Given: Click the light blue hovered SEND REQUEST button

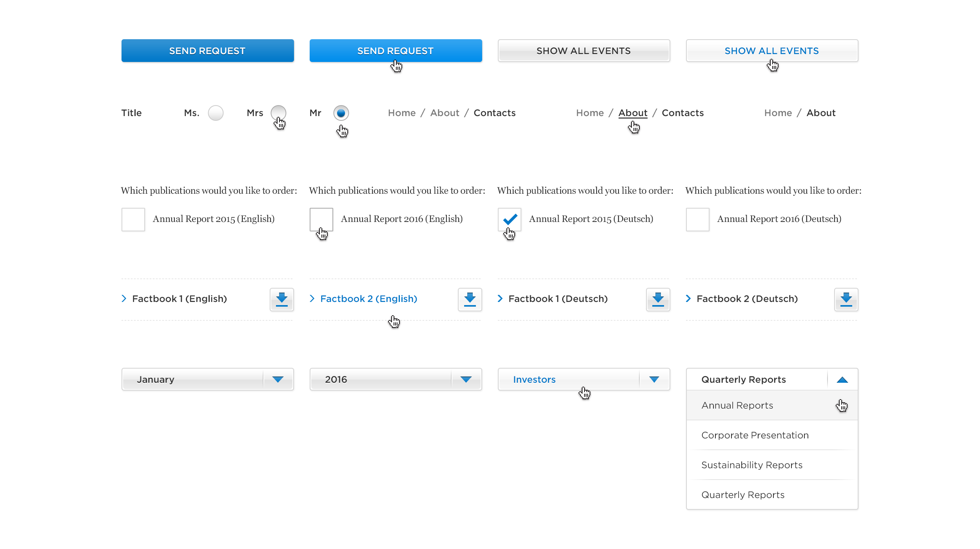Looking at the screenshot, I should 396,51.
